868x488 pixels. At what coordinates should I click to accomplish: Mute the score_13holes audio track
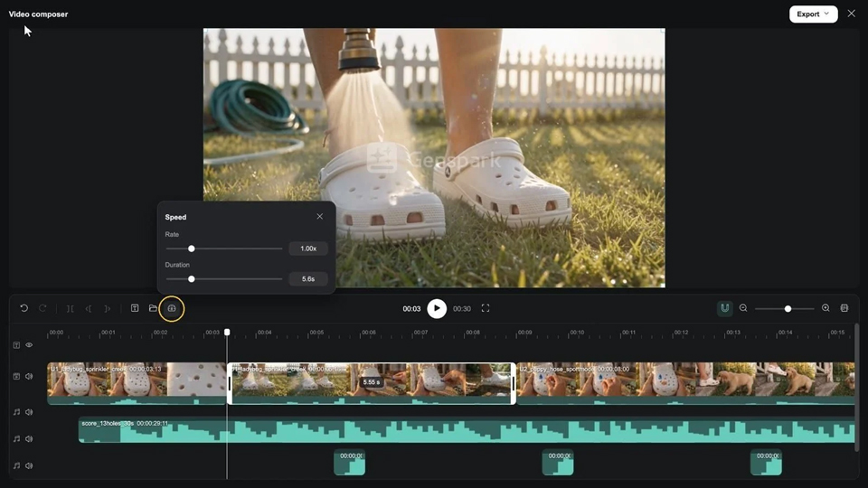click(x=29, y=439)
